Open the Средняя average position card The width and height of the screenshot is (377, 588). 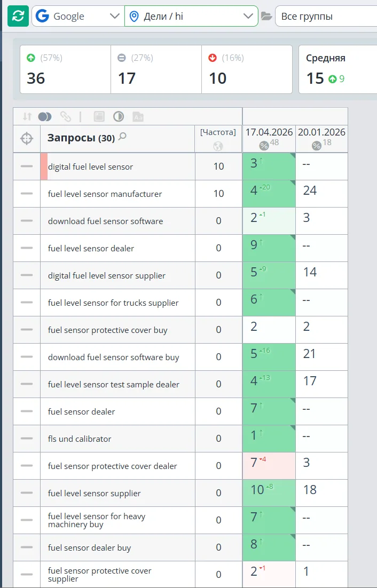(x=337, y=69)
